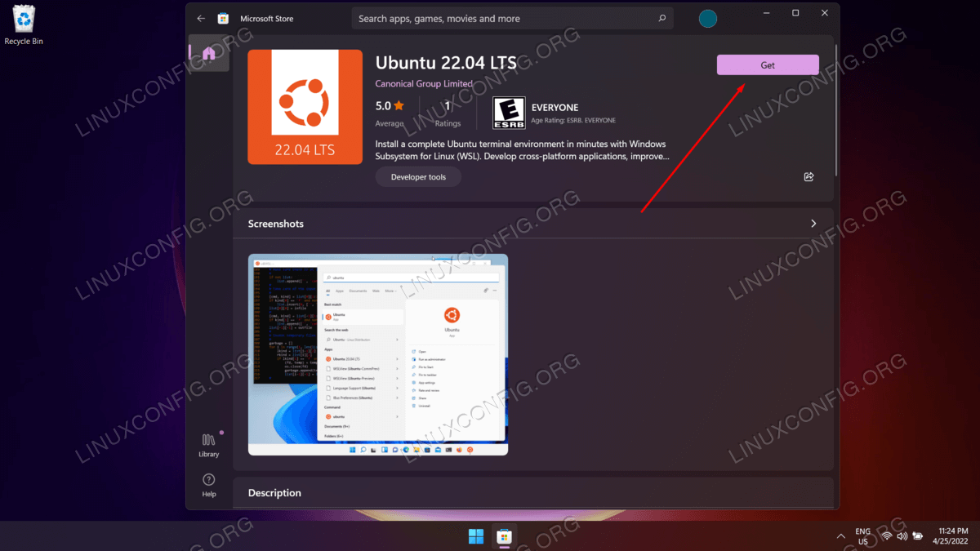Viewport: 980px width, 551px height.
Task: Click Microsoft Store icon on taskbar
Action: tap(504, 536)
